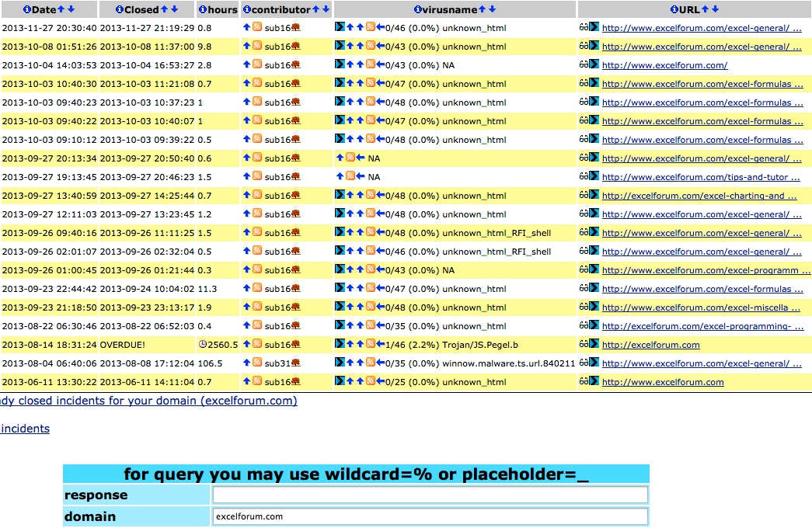Click the 106.5 hours value
Screen dimensions: 812x528
210,363
